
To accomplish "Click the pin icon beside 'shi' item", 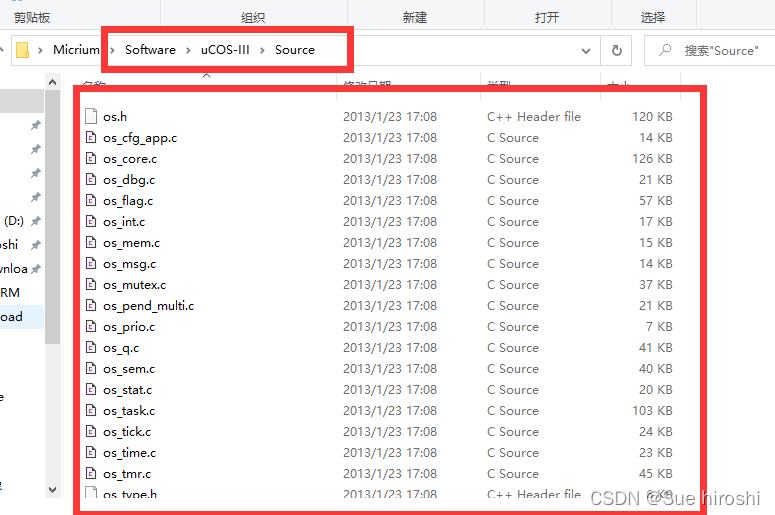I will [36, 245].
